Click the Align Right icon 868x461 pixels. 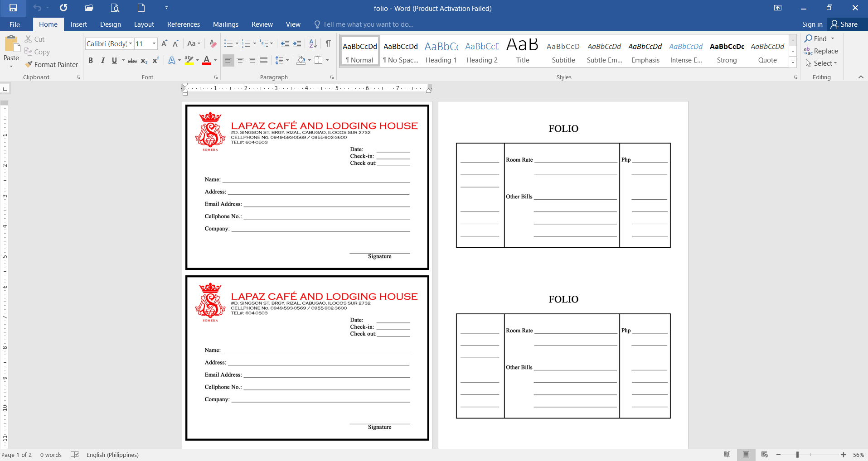252,60
